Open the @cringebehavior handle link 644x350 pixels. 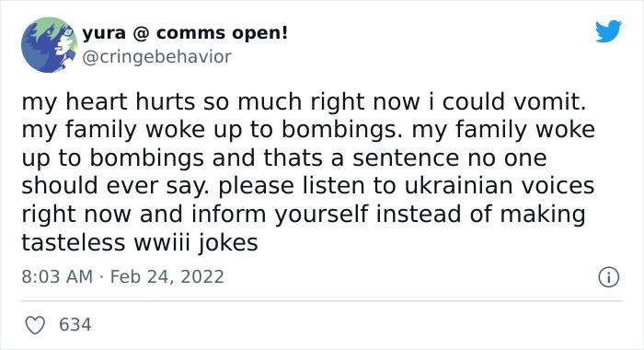click(x=157, y=57)
